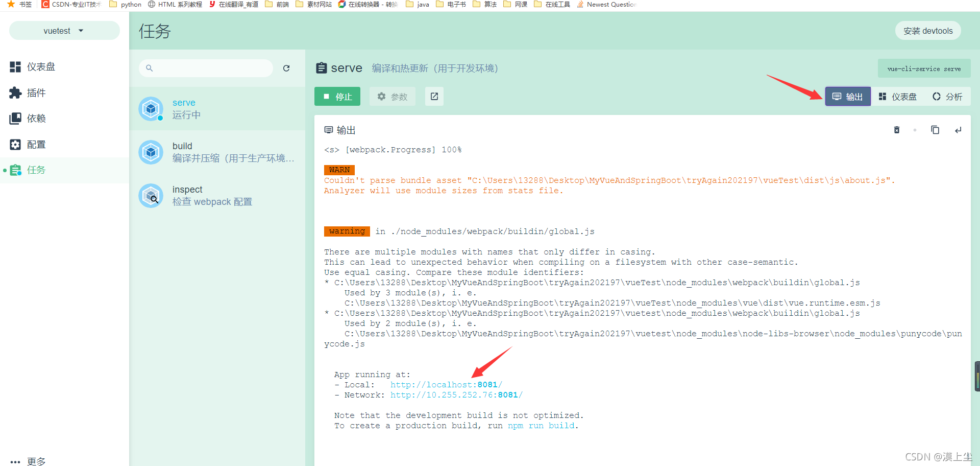Open the CSDN bookmark

(x=71, y=4)
